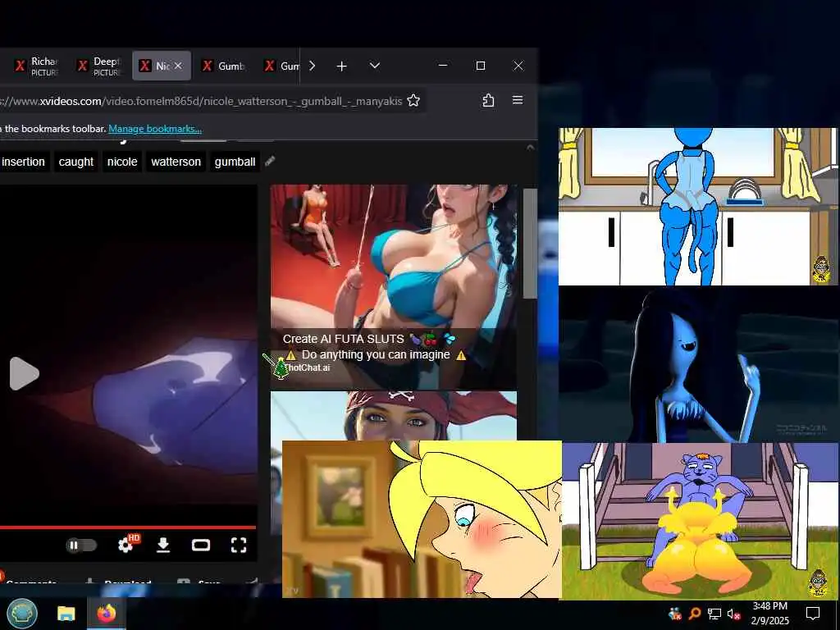Switch to the cut-off 'Gum' tab
The image size is (840, 630).
tap(281, 66)
